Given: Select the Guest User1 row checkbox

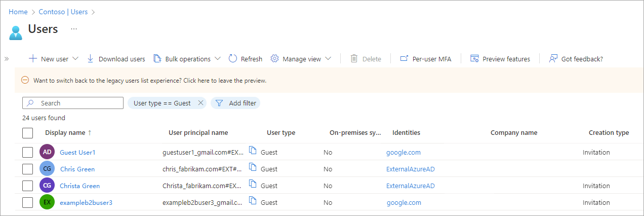Looking at the screenshot, I should (x=28, y=152).
